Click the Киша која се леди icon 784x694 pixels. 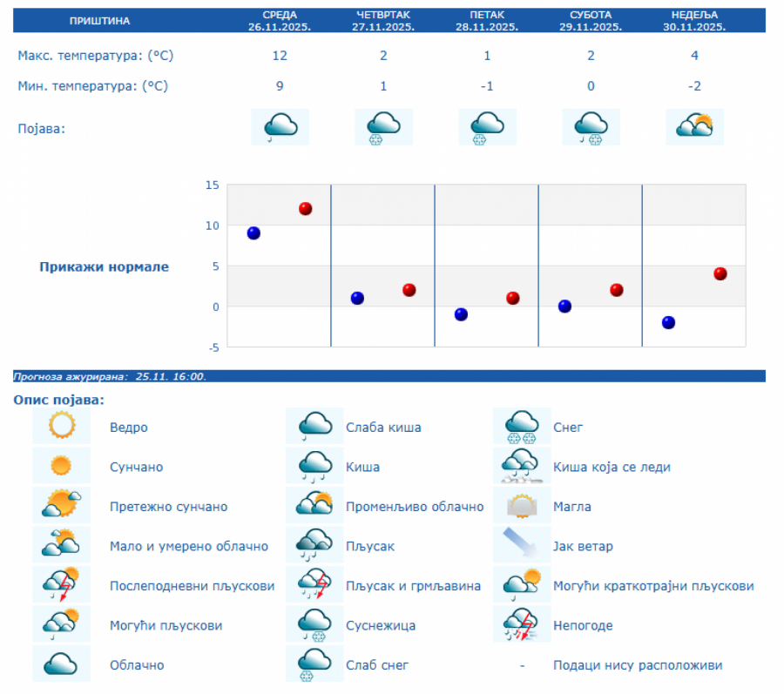coord(522,467)
